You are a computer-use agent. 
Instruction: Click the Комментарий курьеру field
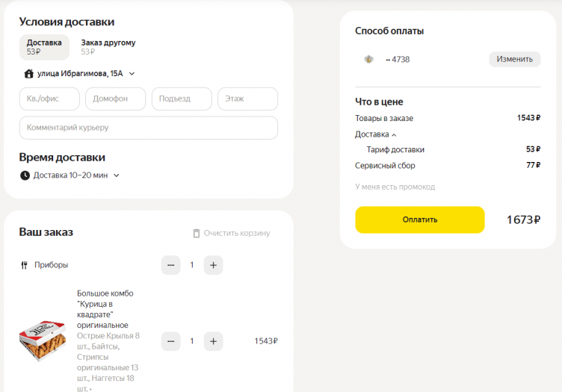[148, 128]
